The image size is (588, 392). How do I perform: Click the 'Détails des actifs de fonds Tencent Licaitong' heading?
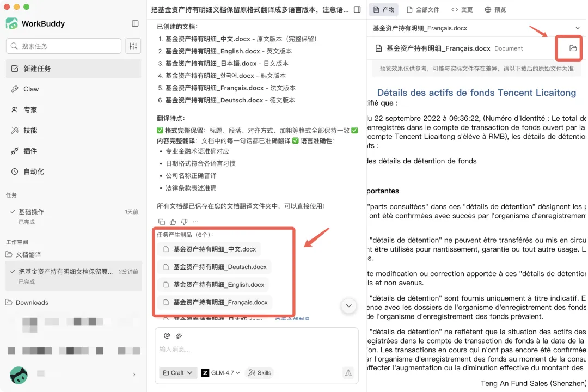point(476,93)
